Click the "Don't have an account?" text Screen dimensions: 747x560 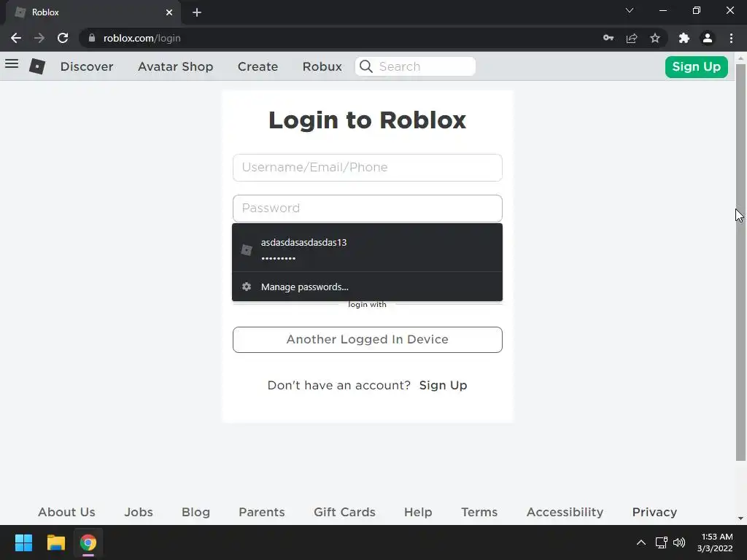click(x=338, y=385)
